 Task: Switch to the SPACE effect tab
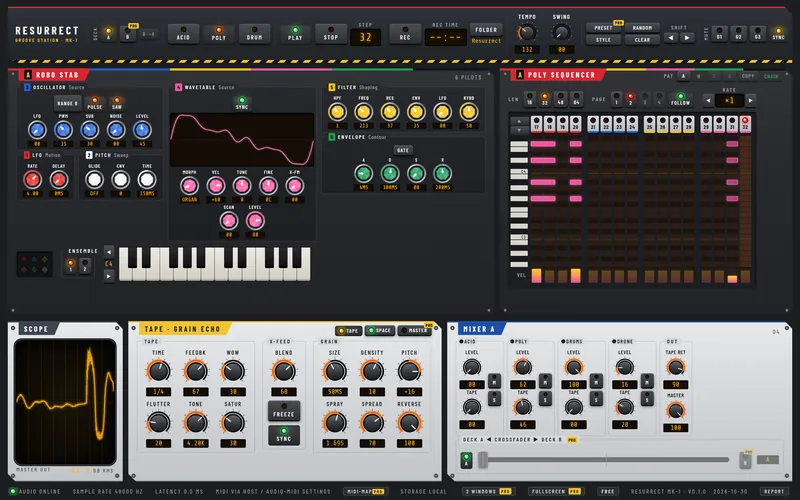pyautogui.click(x=380, y=331)
